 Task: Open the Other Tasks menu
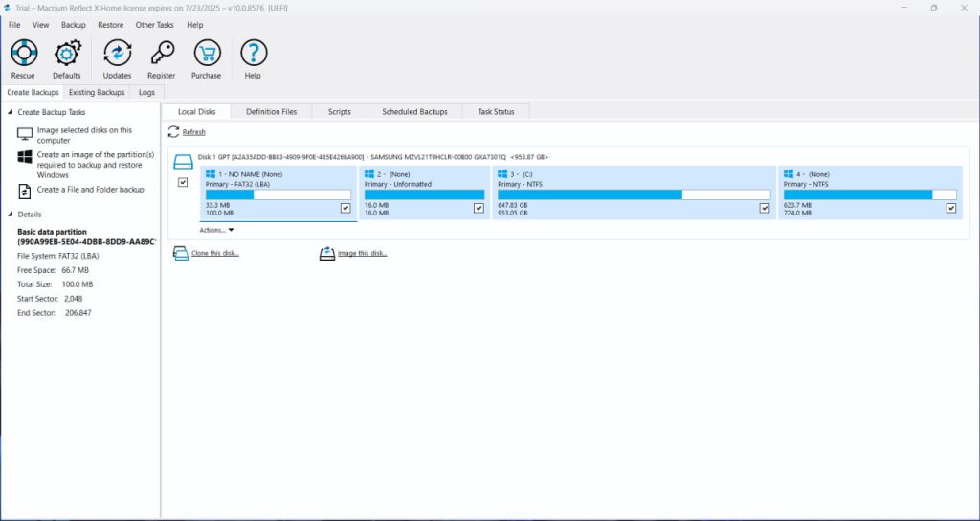point(154,25)
